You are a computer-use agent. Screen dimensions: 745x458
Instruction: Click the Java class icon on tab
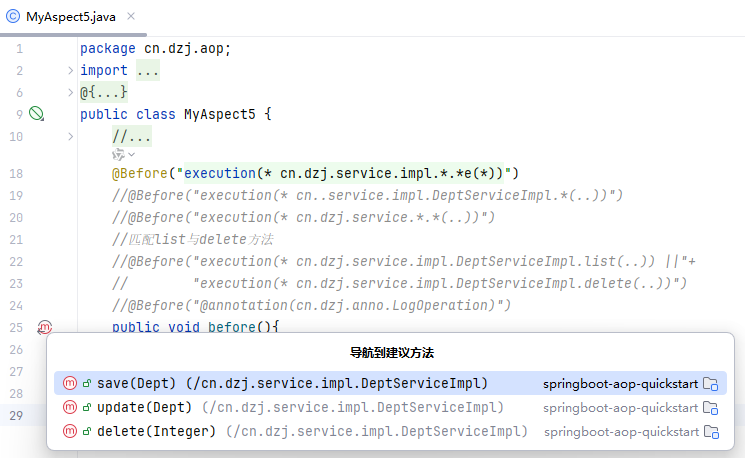(13, 17)
